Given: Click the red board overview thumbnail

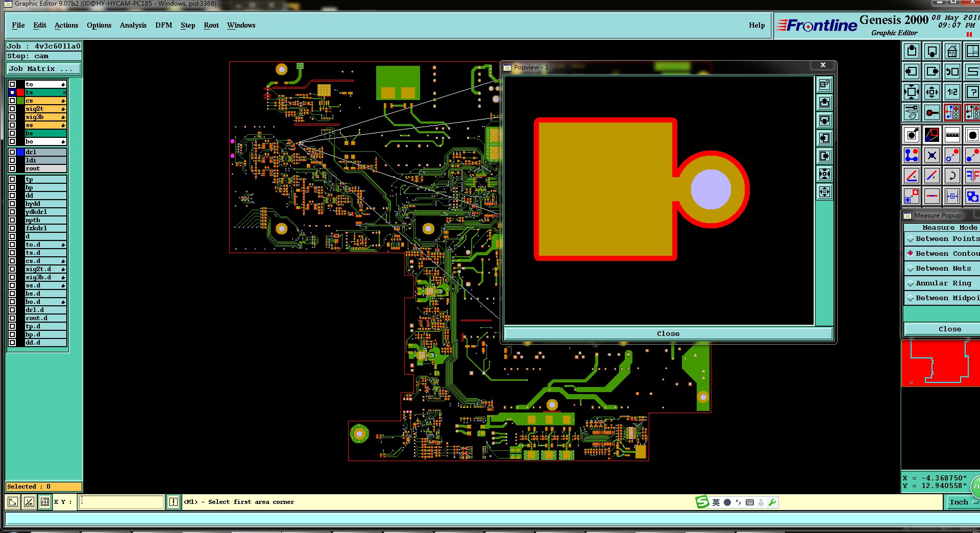Looking at the screenshot, I should 940,364.
